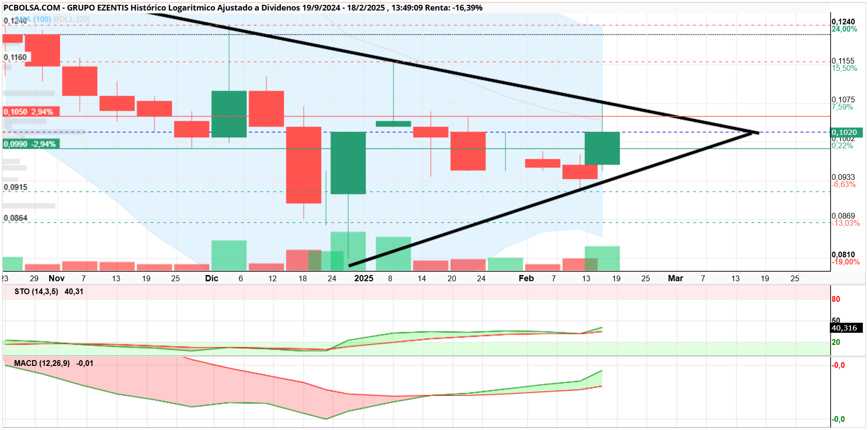This screenshot has height=430, width=868.
Task: Click the Feb label on the date axis
Action: pyautogui.click(x=526, y=278)
